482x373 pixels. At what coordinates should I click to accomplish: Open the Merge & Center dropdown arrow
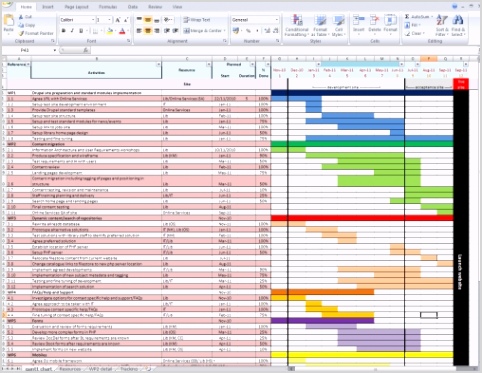pos(225,31)
